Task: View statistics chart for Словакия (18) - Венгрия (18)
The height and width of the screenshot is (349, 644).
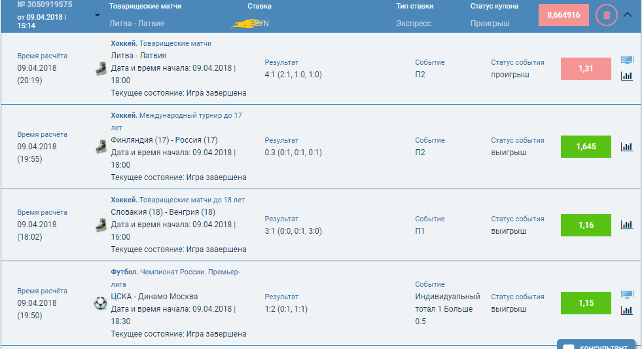Action: pos(627,225)
